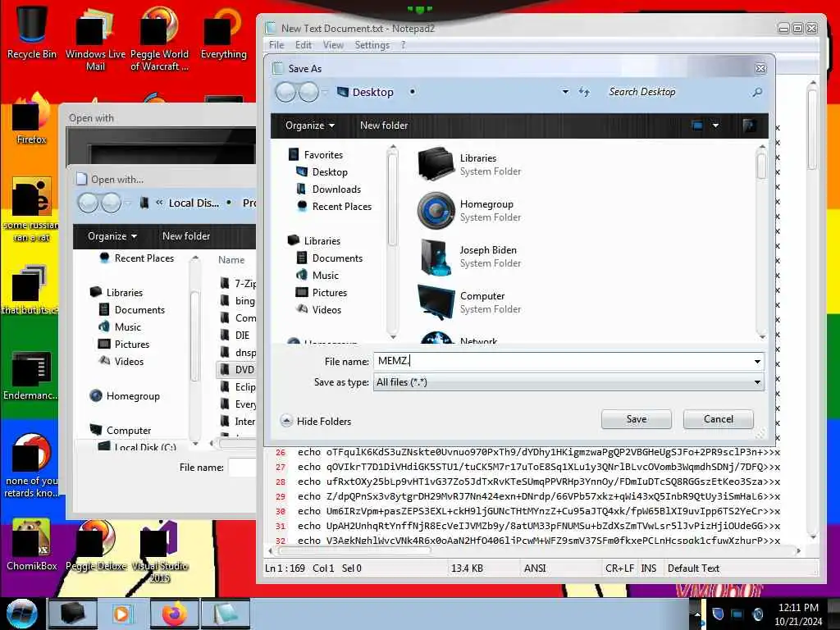
Task: Open the Notepad2 help ? menu
Action: click(x=404, y=45)
